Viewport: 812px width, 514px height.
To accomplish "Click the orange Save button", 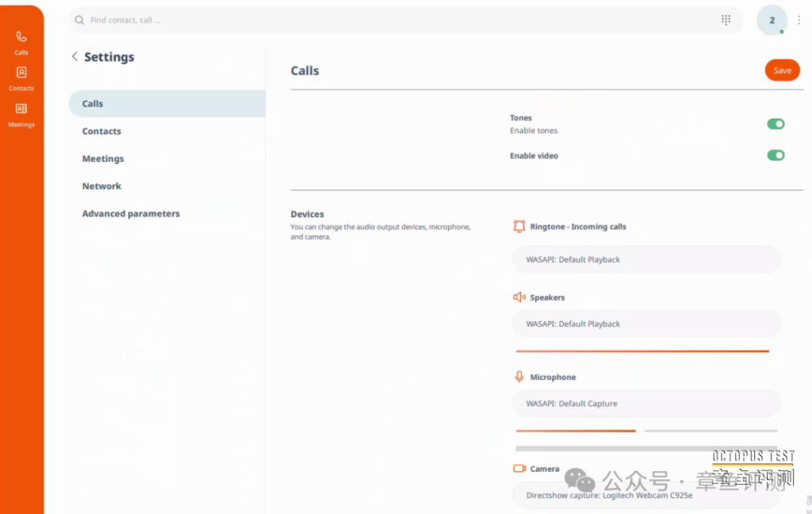I will (x=782, y=71).
